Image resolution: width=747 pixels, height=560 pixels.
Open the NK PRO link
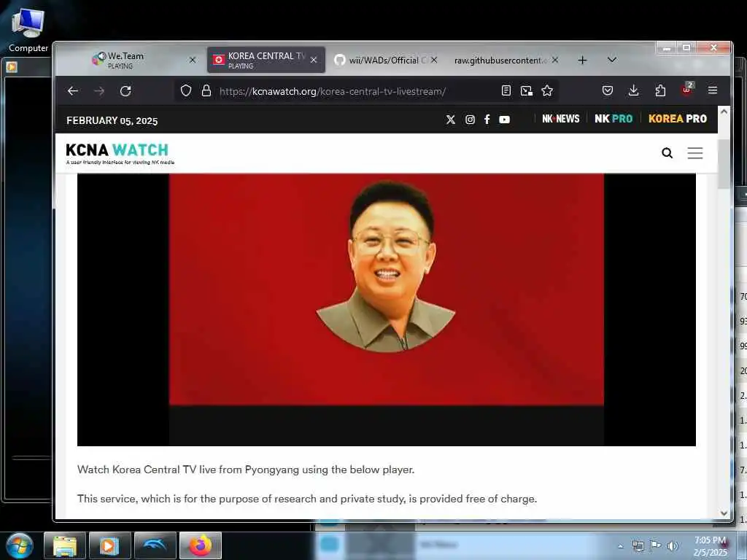coord(614,119)
